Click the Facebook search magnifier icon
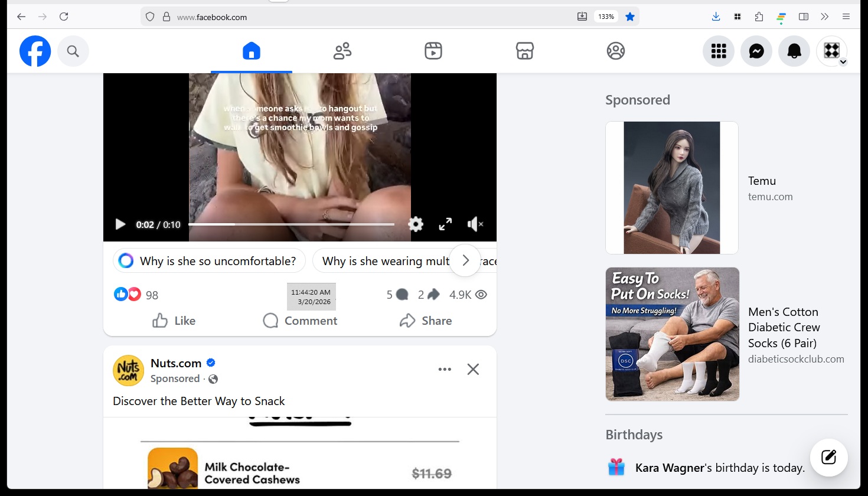This screenshot has height=496, width=868. [73, 51]
